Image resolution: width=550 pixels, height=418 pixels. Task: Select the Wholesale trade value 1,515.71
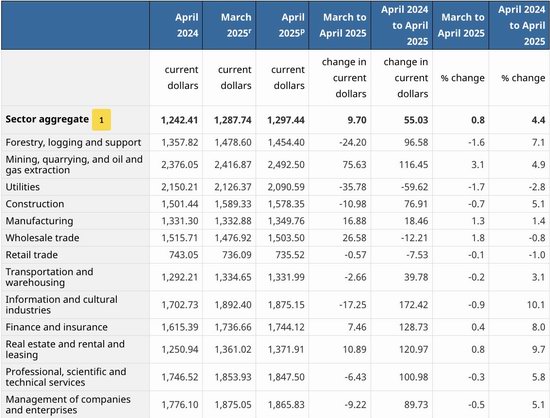coord(180,238)
